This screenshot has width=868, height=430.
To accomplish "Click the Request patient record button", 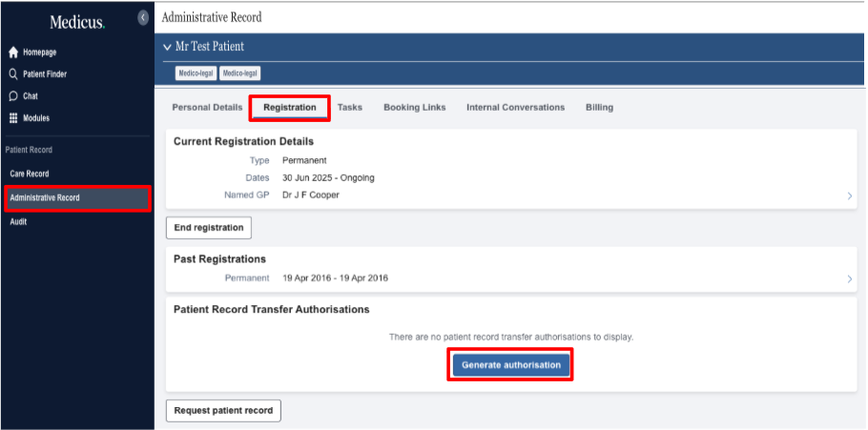I will 223,411.
